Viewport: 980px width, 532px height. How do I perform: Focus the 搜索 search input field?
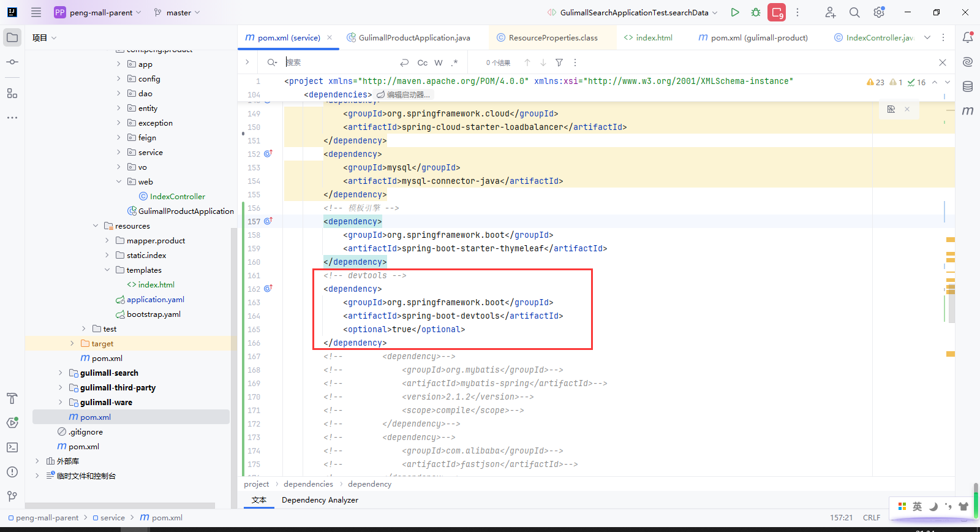[x=340, y=63]
